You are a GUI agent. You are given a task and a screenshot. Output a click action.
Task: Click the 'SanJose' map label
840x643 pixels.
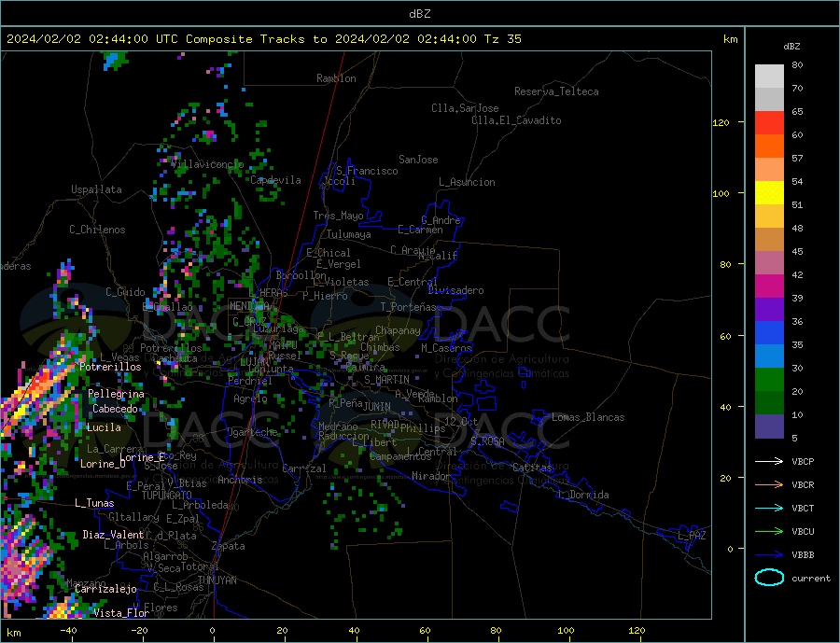point(418,160)
